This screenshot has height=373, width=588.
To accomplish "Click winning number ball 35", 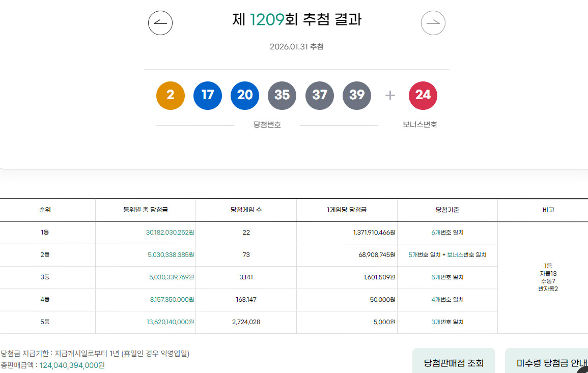I will 282,96.
